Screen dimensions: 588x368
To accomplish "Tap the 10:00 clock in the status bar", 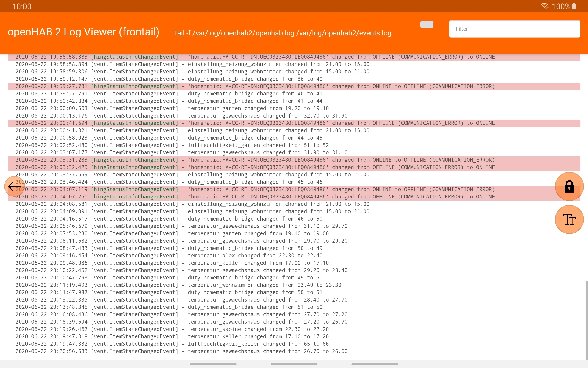I will point(22,6).
